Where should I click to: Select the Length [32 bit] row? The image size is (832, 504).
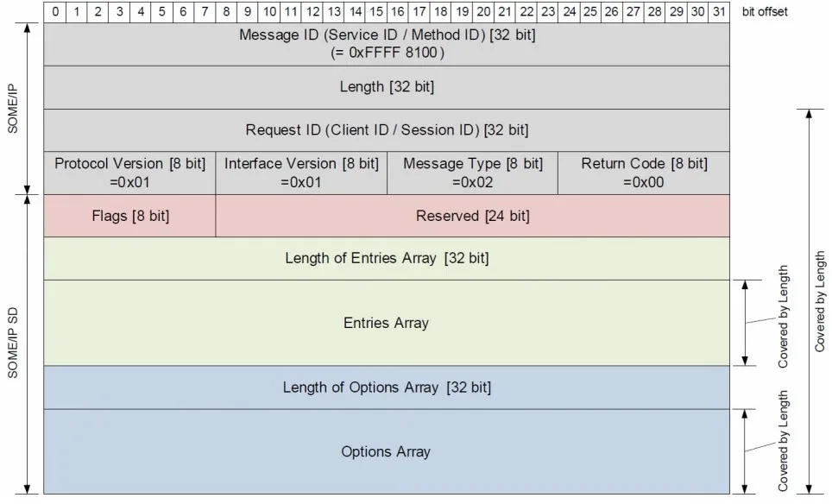[x=386, y=87]
